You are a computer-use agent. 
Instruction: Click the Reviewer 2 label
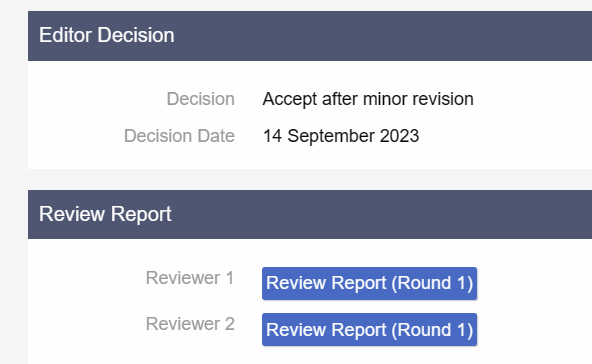coord(190,324)
